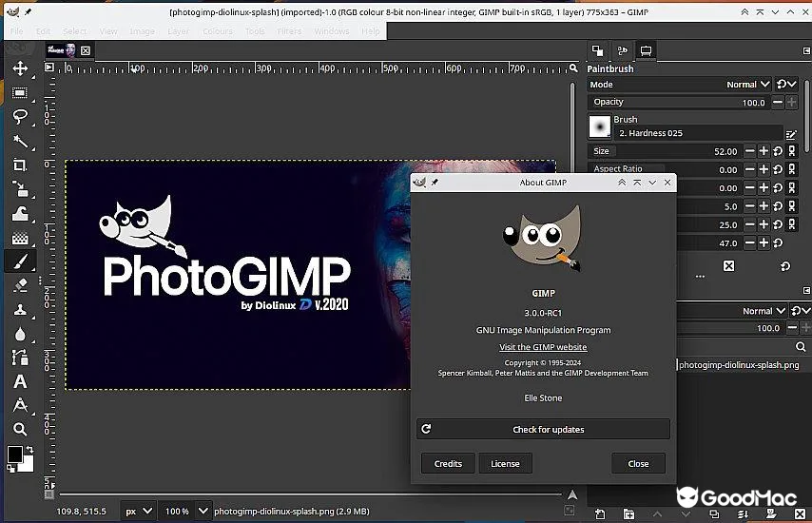Select the Rectangle Select tool
The image size is (812, 523).
[20, 92]
